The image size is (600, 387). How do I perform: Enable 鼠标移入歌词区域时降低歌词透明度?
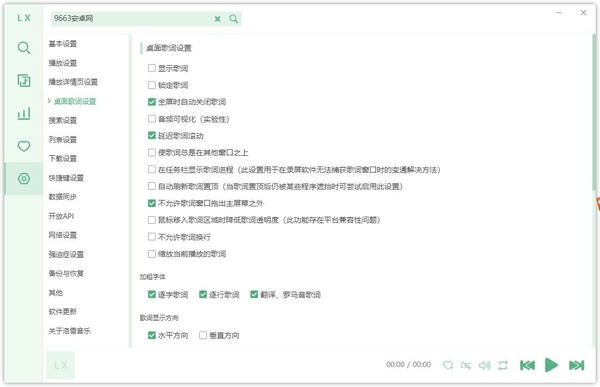152,220
